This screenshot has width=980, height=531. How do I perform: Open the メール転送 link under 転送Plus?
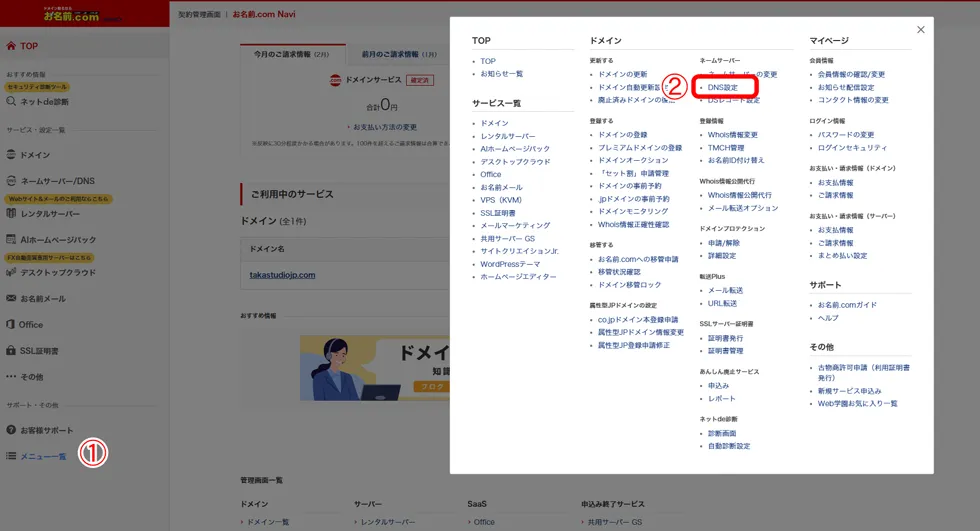coord(725,290)
